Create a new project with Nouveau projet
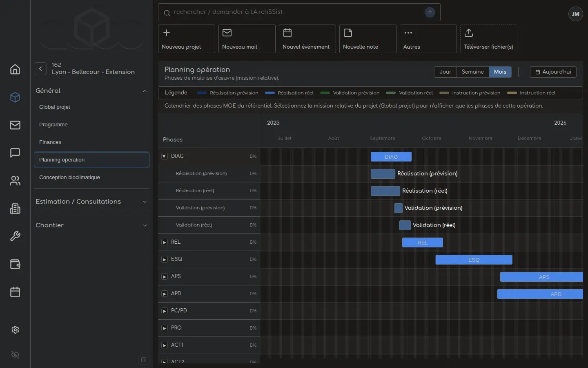The height and width of the screenshot is (368, 588). tap(187, 39)
